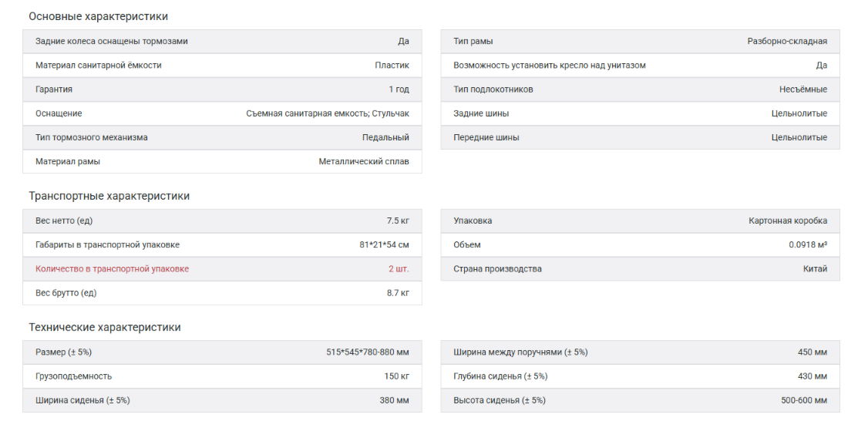
Task: Click the red 'Количество в транспортной упаковке' label
Action: 112,269
